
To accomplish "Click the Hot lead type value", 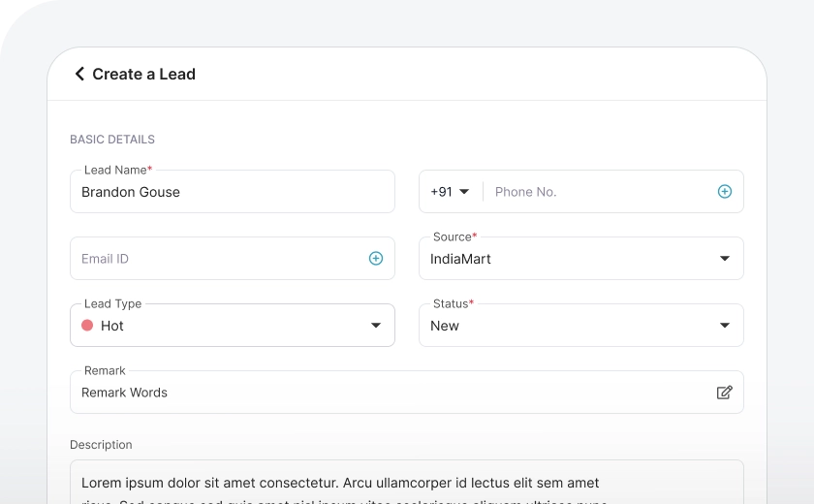I will click(x=112, y=326).
